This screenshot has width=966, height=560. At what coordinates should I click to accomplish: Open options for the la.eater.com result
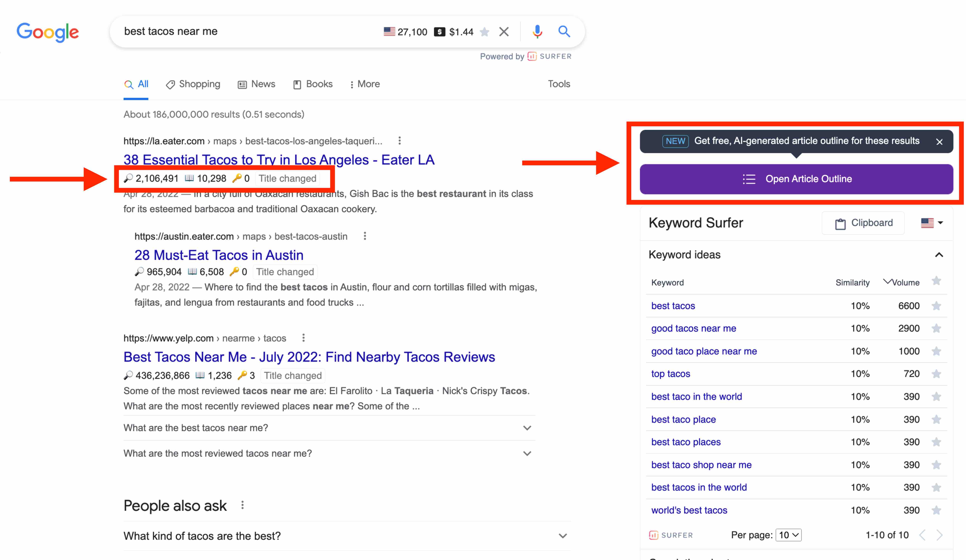[x=399, y=141]
